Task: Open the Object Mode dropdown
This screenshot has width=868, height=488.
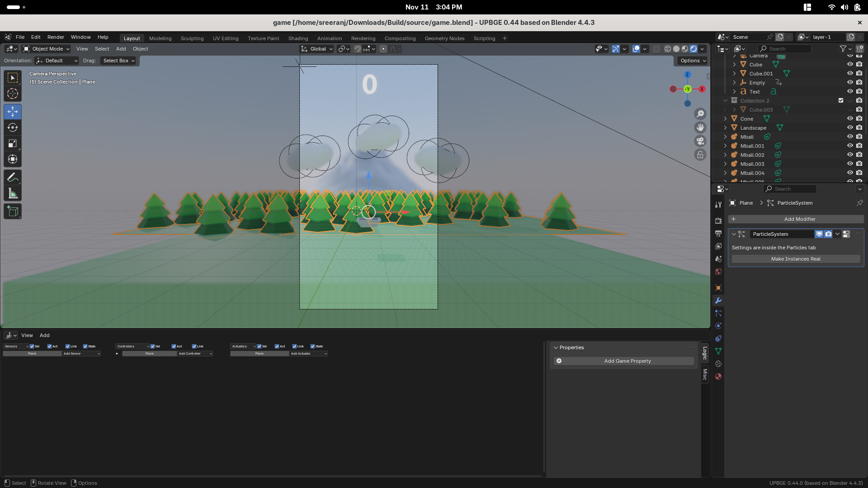Action: click(47, 49)
